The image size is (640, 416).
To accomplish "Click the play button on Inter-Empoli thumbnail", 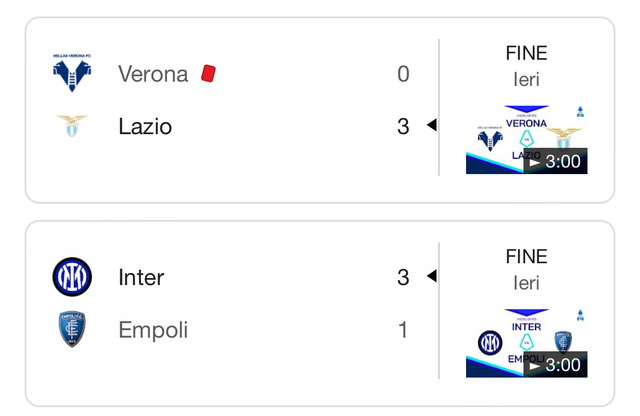I will click(533, 366).
